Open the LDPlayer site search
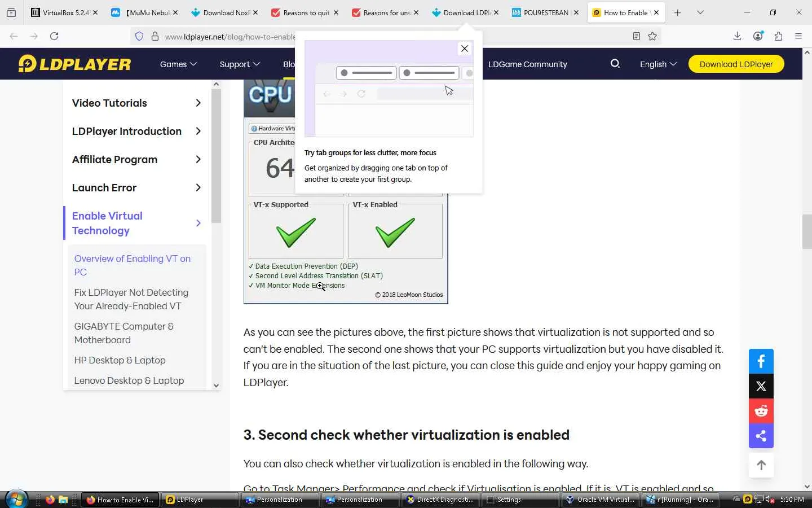Viewport: 812px width, 508px height. point(615,64)
